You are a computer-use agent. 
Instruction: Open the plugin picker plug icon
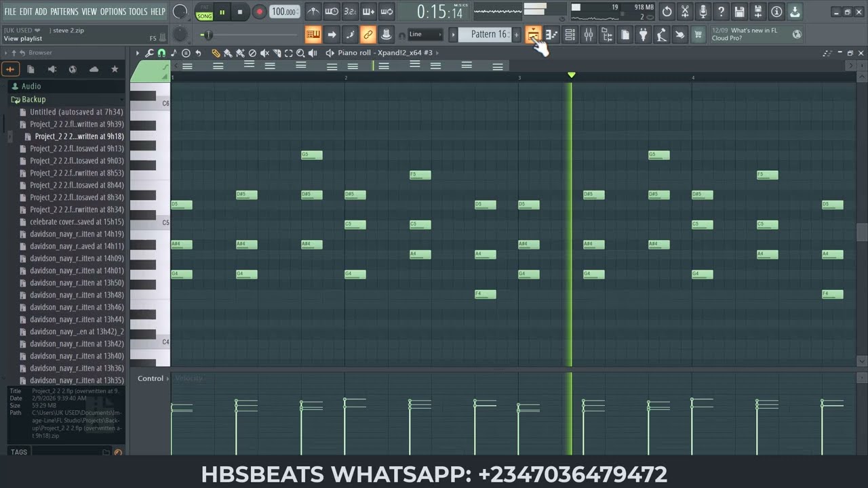[x=643, y=35]
